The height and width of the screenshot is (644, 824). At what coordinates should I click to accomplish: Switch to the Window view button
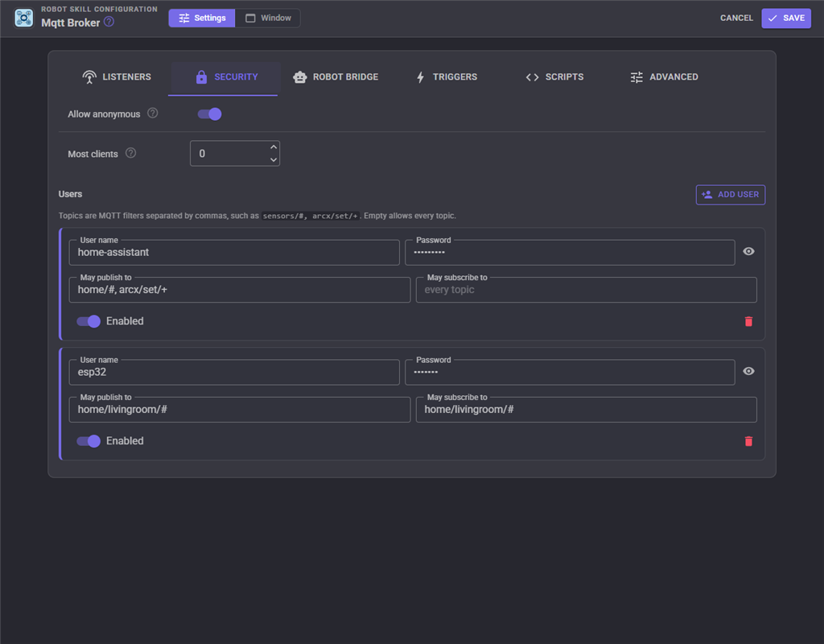[x=268, y=18]
